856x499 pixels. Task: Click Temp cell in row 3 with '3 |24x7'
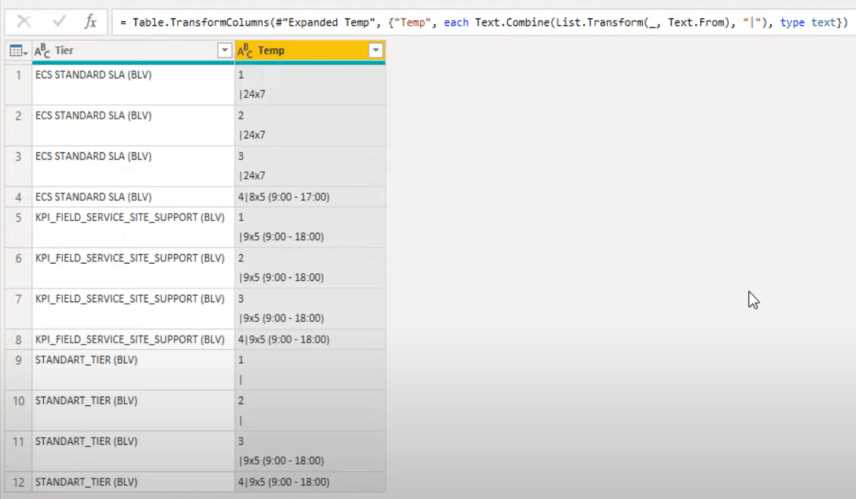(310, 166)
